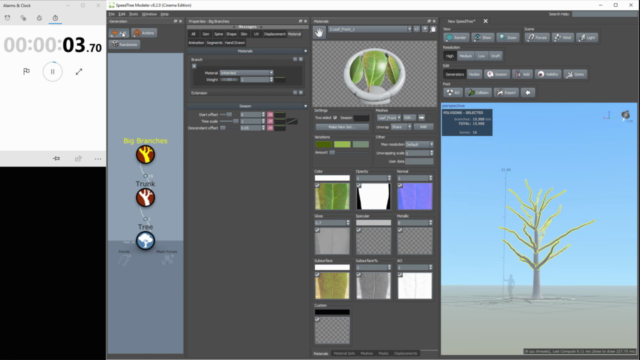Toggle the Metallic map checkbox

pos(400,230)
